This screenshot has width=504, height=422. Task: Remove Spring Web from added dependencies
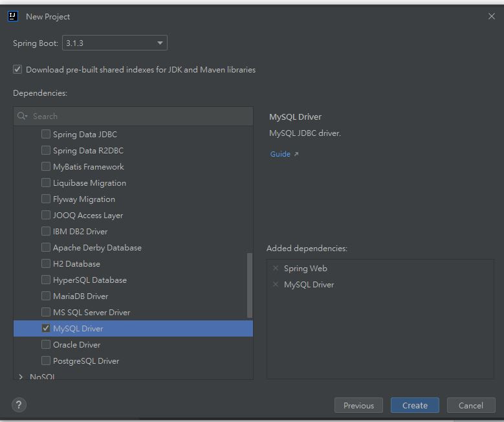tap(276, 269)
